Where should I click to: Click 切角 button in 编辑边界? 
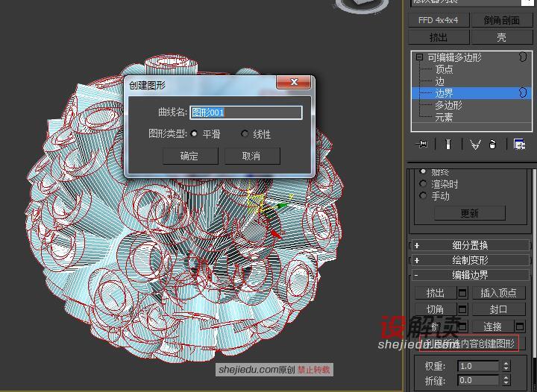[x=436, y=309]
